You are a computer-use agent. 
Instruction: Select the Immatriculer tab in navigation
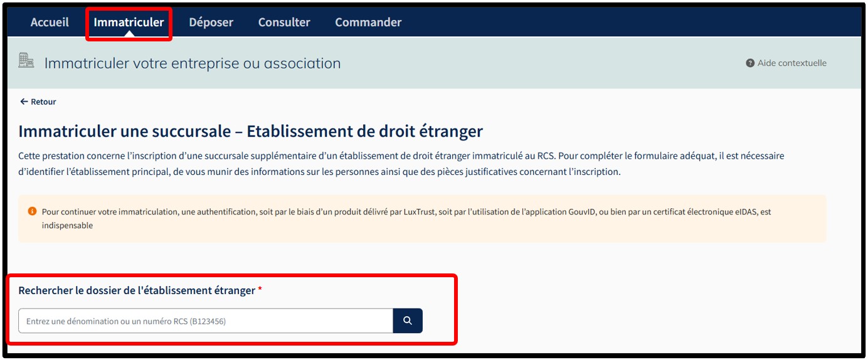(x=129, y=23)
